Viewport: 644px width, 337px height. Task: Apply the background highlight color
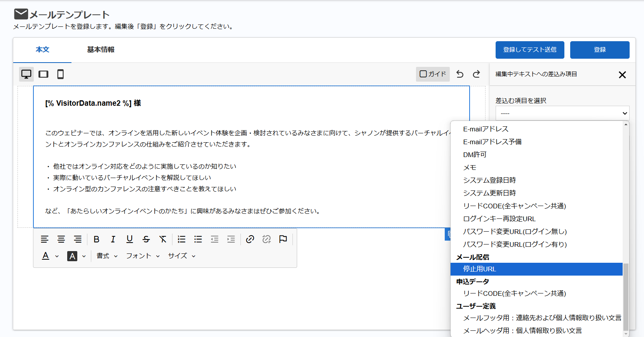72,256
